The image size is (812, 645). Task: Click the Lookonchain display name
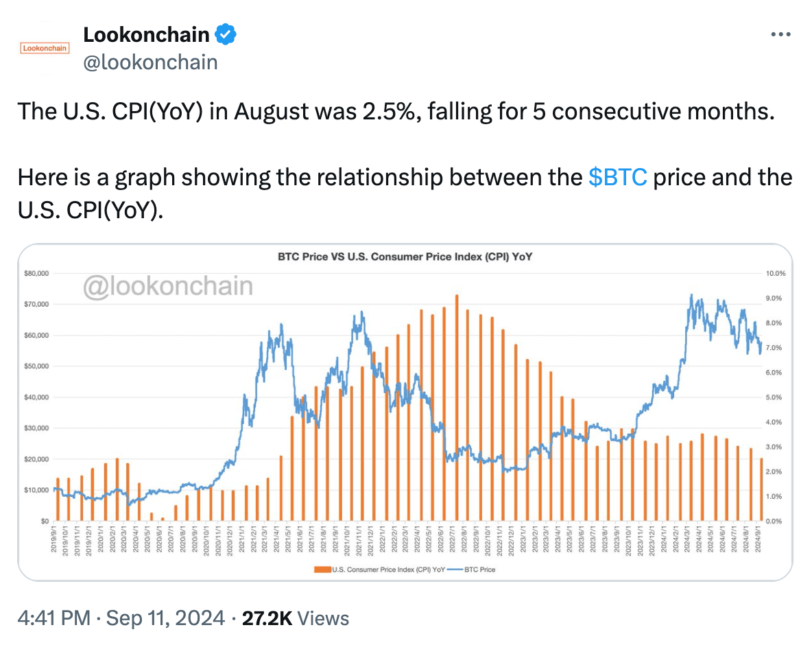pyautogui.click(x=145, y=33)
